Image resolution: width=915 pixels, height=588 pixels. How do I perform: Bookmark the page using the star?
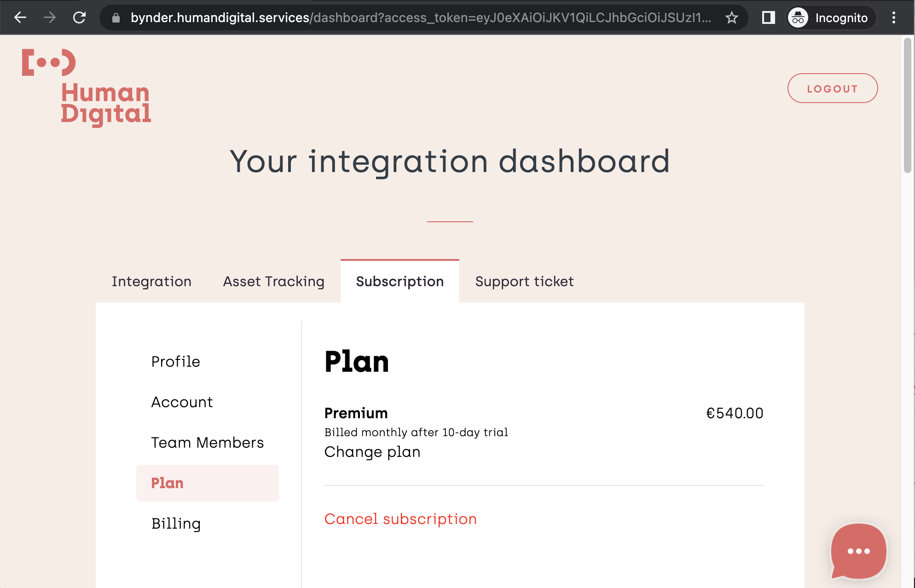click(731, 17)
